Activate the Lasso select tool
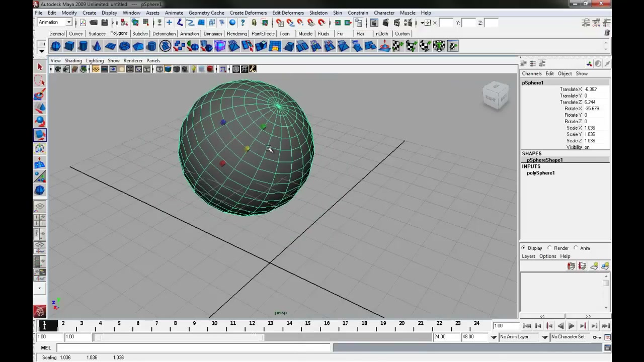644x362 pixels. (40, 80)
